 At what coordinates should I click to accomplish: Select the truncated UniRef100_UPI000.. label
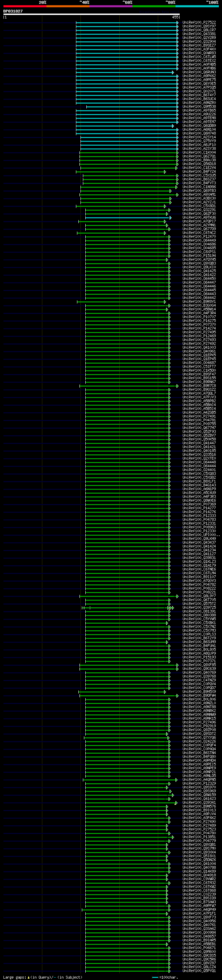coord(201,535)
